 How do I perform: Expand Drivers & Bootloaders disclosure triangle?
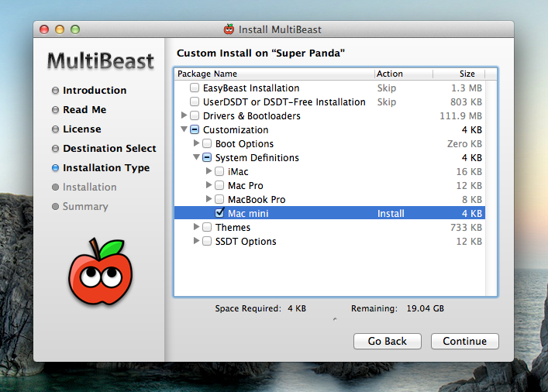click(x=184, y=115)
